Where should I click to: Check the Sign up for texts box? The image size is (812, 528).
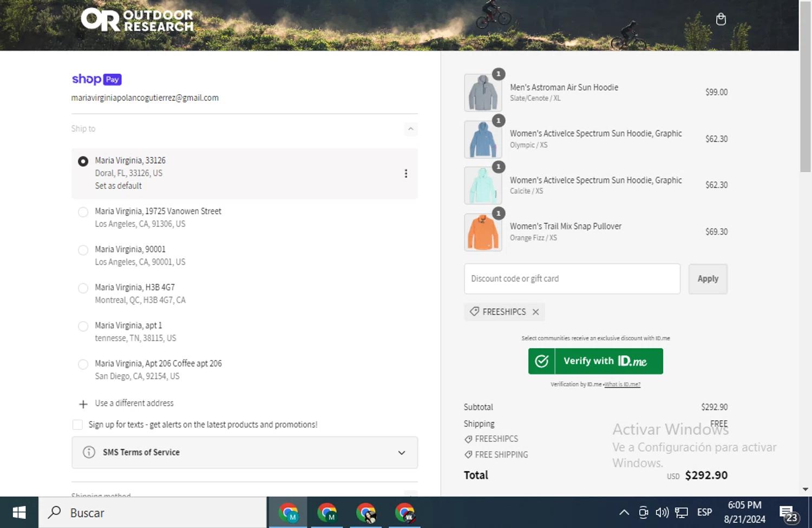(x=77, y=425)
